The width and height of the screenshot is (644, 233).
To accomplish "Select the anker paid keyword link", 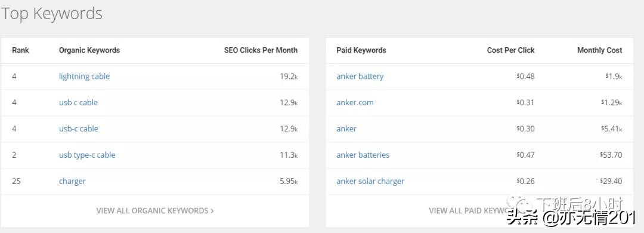I will point(346,129).
